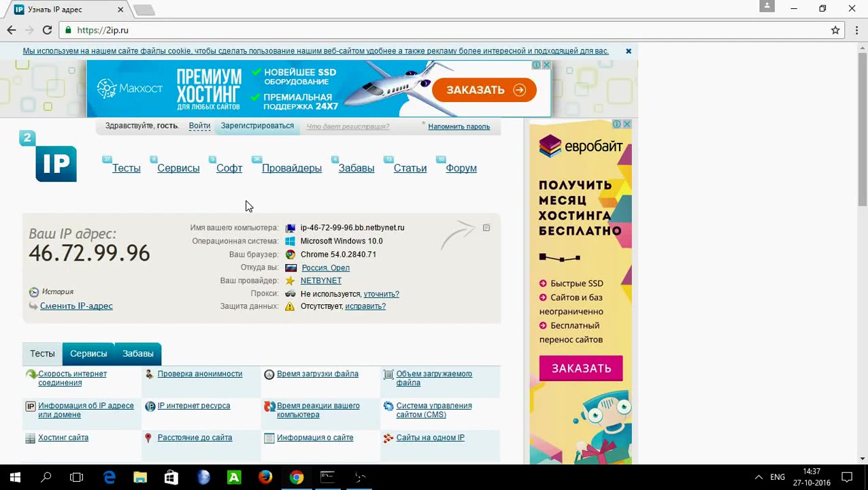Open Firefox from the taskbar
The width and height of the screenshot is (868, 490).
coord(265,477)
